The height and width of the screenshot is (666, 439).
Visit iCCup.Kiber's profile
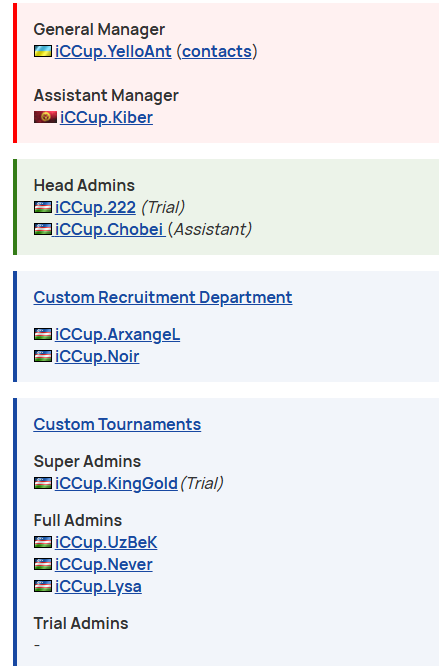[x=106, y=117]
